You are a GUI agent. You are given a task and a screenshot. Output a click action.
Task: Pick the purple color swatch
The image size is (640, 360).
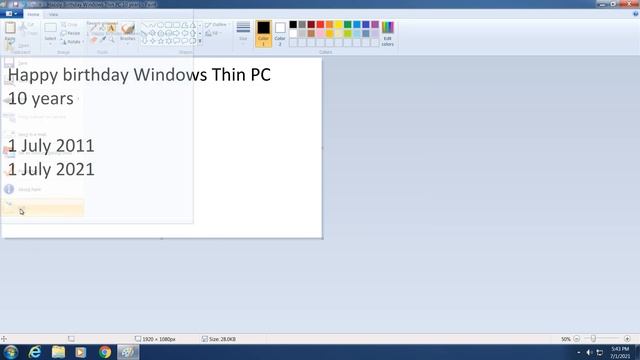(375, 24)
